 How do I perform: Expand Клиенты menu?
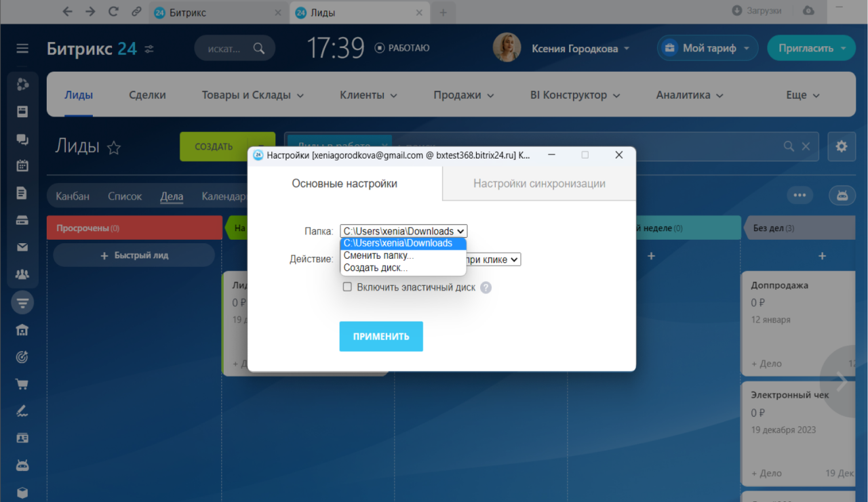368,96
